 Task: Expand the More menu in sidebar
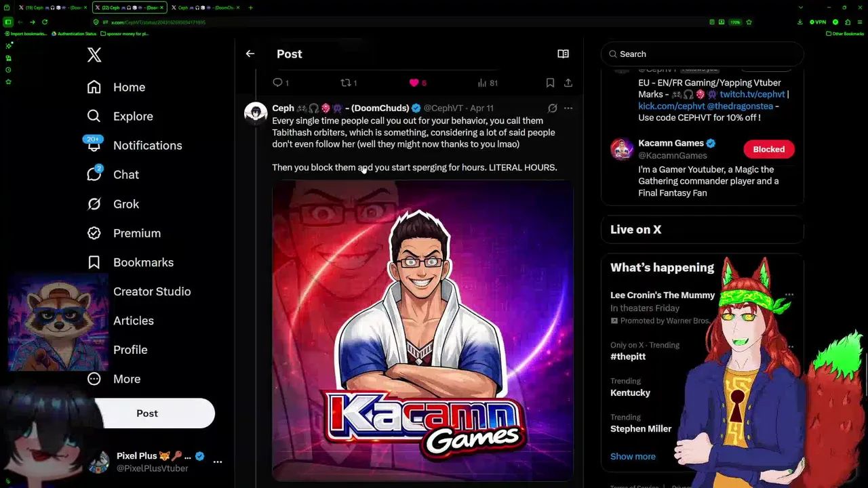tap(113, 379)
